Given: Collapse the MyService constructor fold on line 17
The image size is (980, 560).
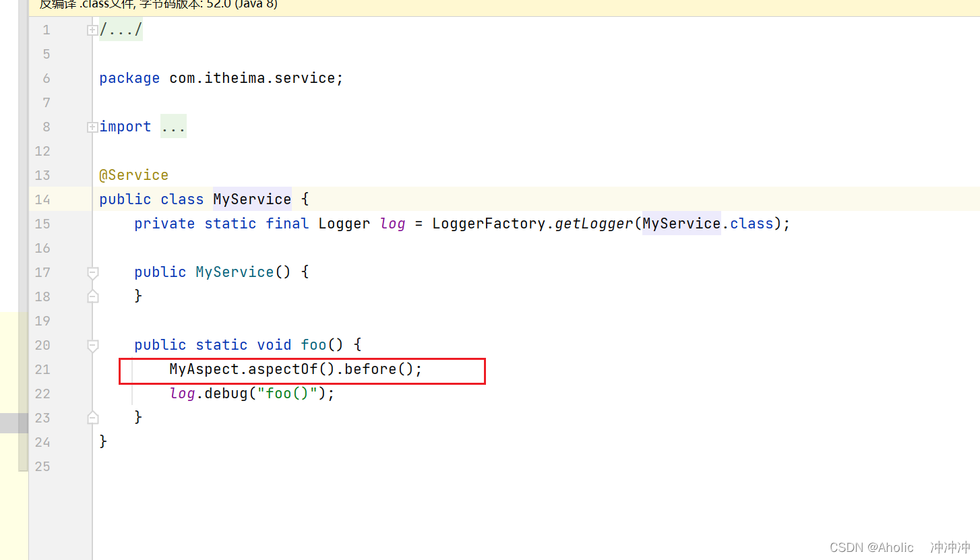Looking at the screenshot, I should click(93, 273).
